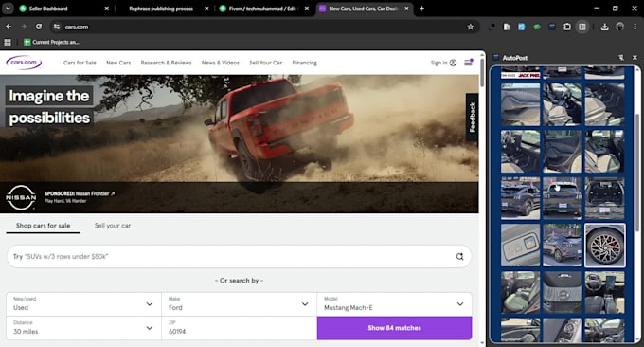Select the wheel rim thumbnail in AutoPost
This screenshot has height=347, width=644.
coord(604,245)
